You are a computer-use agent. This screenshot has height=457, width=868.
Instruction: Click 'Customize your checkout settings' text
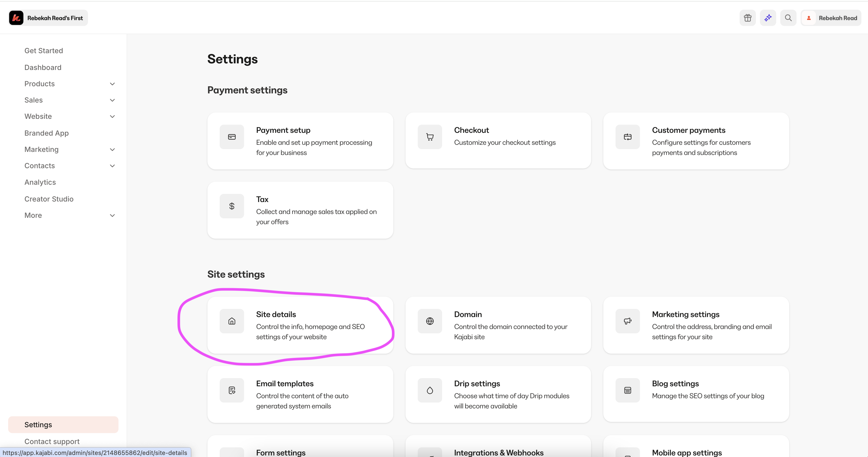(505, 143)
